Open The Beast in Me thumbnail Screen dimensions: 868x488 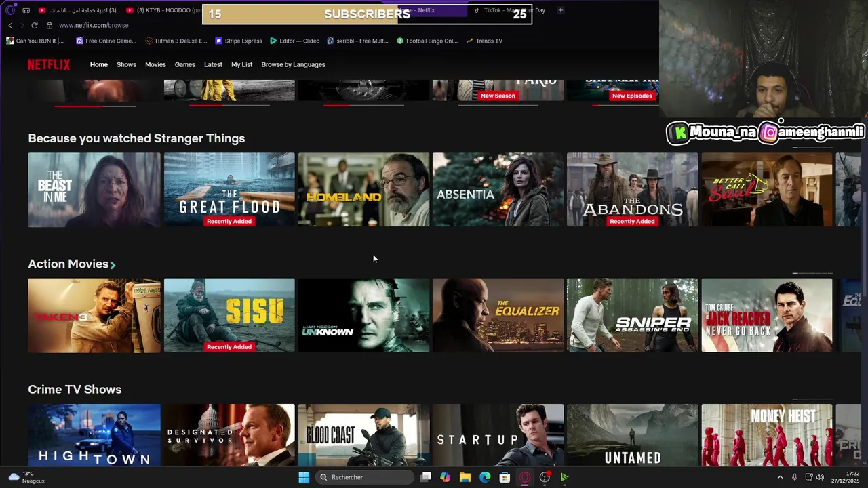click(x=94, y=190)
